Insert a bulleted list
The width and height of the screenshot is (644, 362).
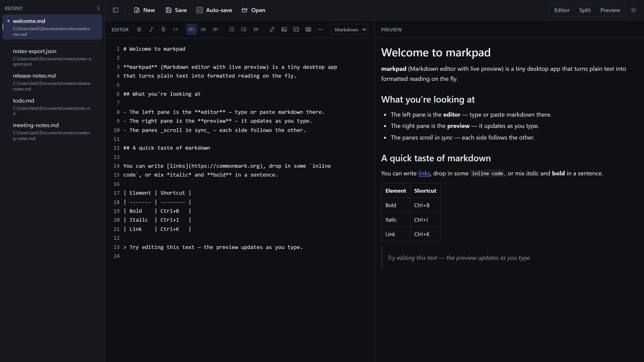232,30
